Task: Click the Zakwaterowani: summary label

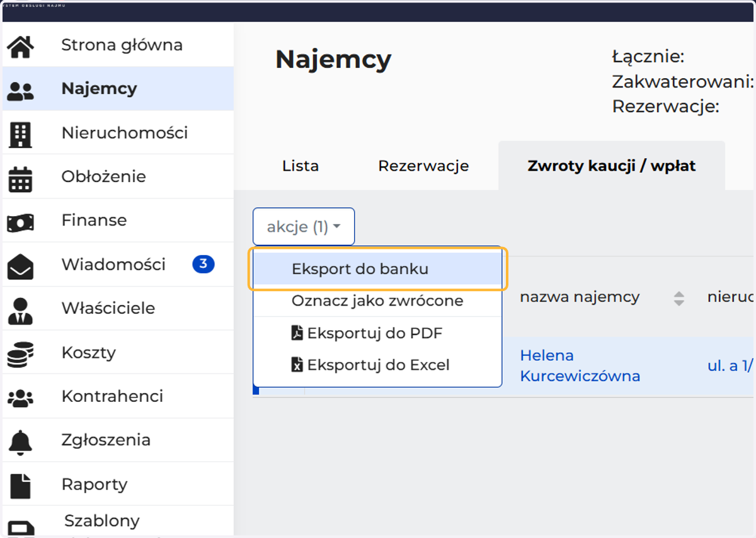Action: click(683, 82)
